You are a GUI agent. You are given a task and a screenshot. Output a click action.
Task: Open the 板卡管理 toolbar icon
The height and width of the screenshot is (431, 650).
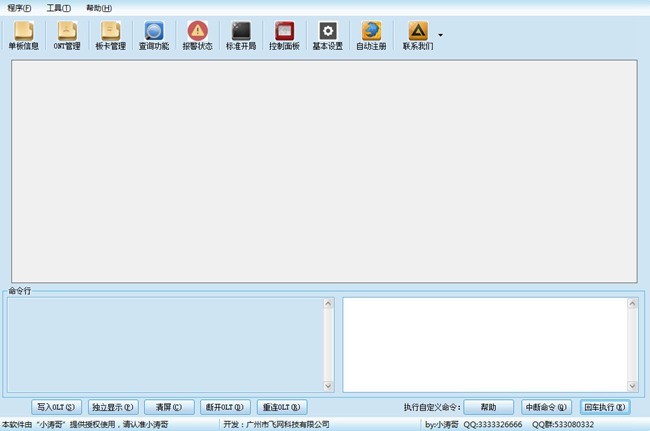point(111,36)
